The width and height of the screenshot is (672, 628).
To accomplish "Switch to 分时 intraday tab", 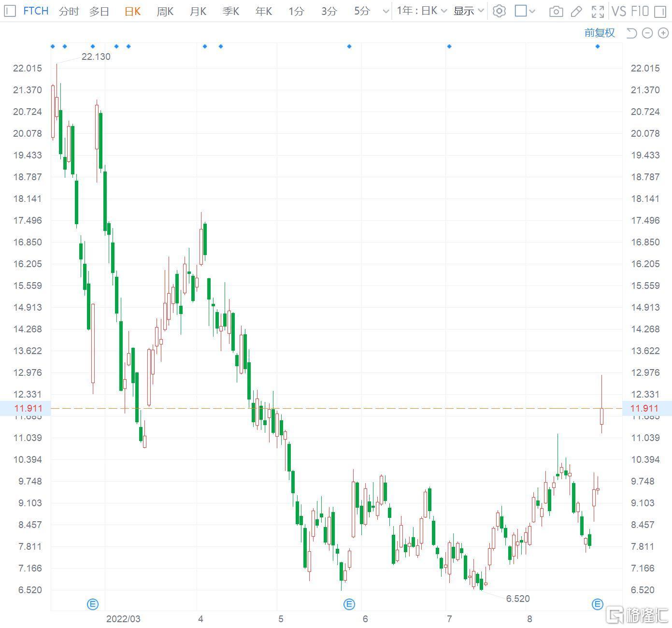I will coord(69,11).
